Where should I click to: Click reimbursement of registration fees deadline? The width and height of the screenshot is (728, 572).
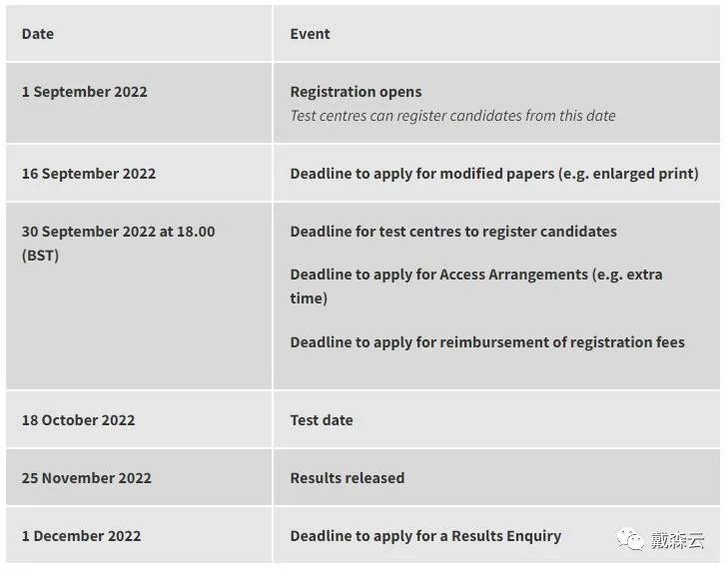coord(487,342)
